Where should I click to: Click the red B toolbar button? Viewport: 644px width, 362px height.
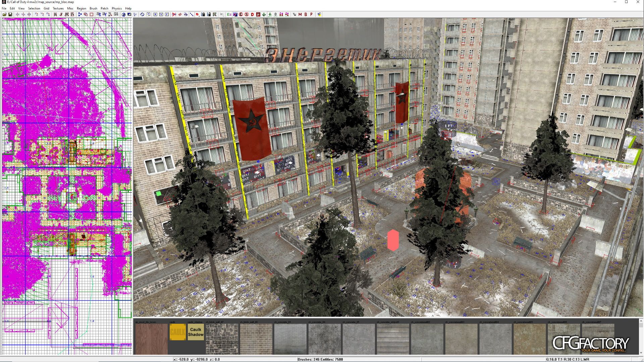point(306,14)
